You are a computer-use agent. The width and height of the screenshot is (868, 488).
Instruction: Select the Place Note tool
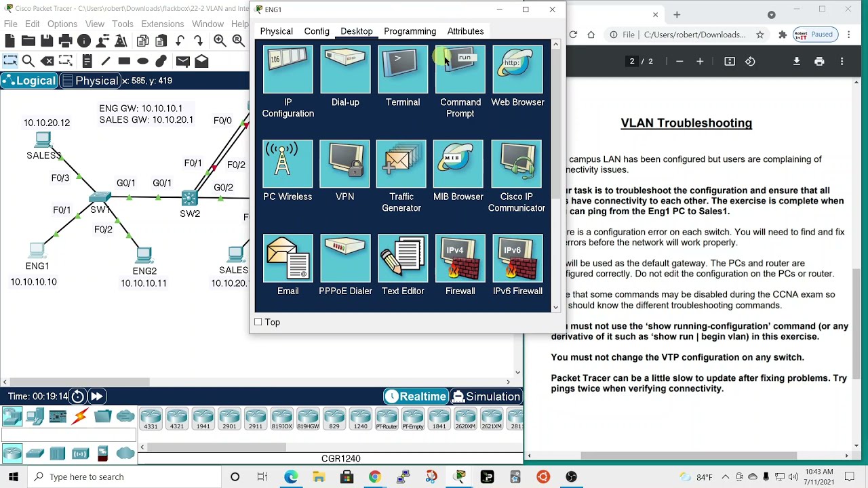click(x=87, y=62)
